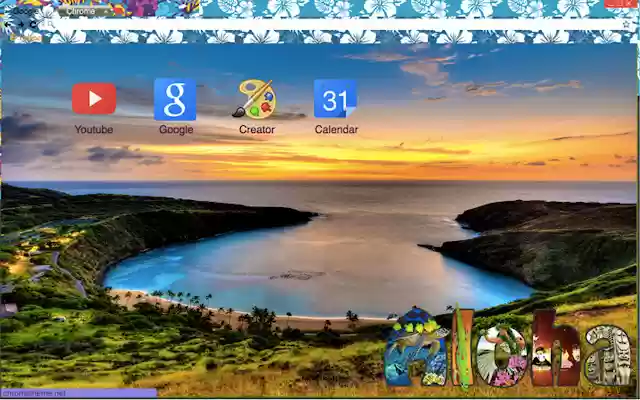
Task: Switch to the Google tab
Action: (x=27, y=11)
